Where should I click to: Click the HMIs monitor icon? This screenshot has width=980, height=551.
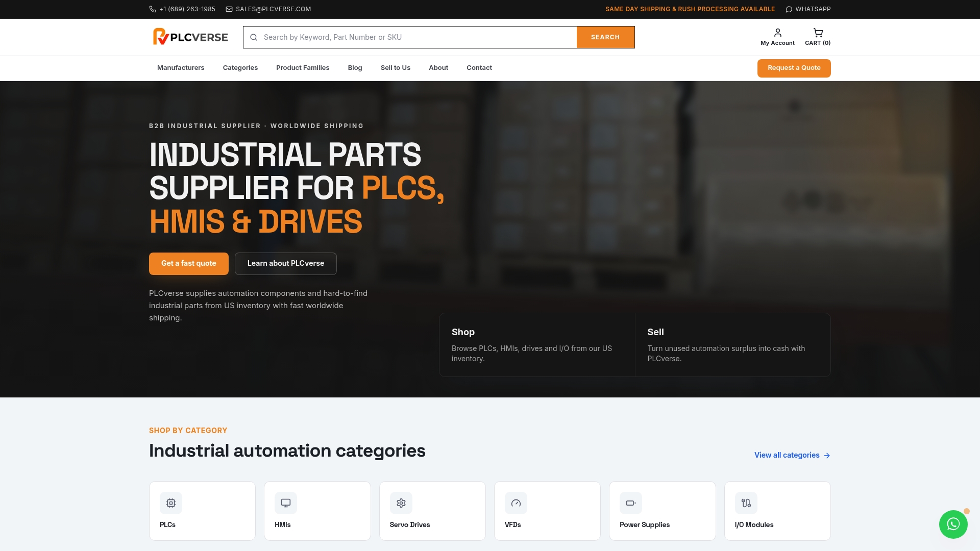(286, 503)
